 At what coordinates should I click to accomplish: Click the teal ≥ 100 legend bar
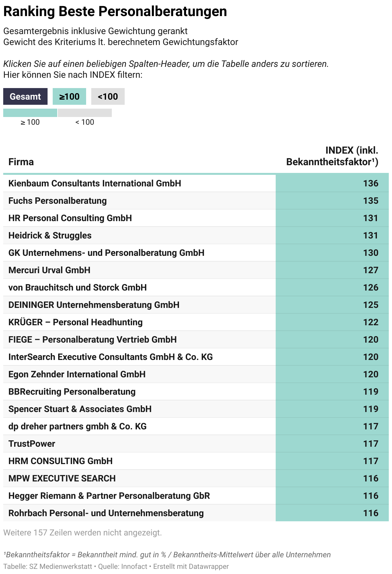click(30, 113)
